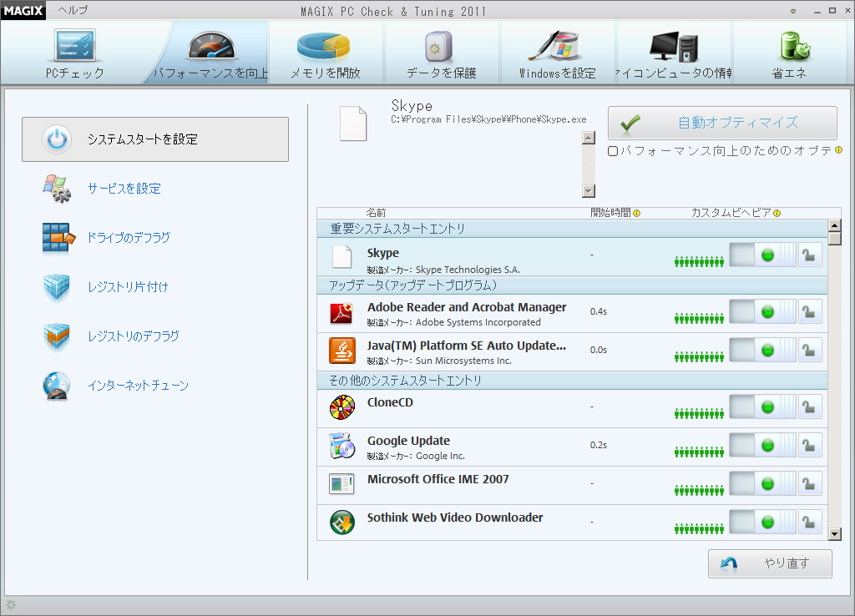Select the Windowsを設定 tab
Image resolution: width=855 pixels, height=616 pixels.
[557, 53]
